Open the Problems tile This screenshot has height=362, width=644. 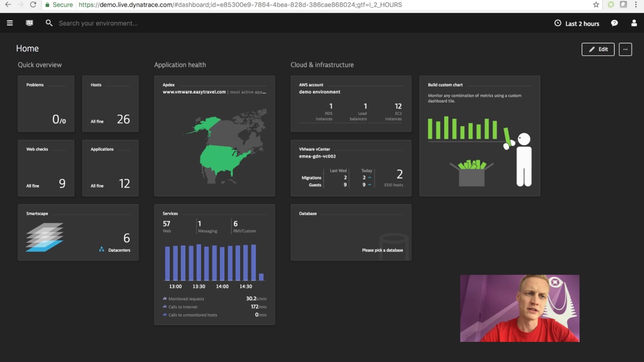click(x=46, y=104)
